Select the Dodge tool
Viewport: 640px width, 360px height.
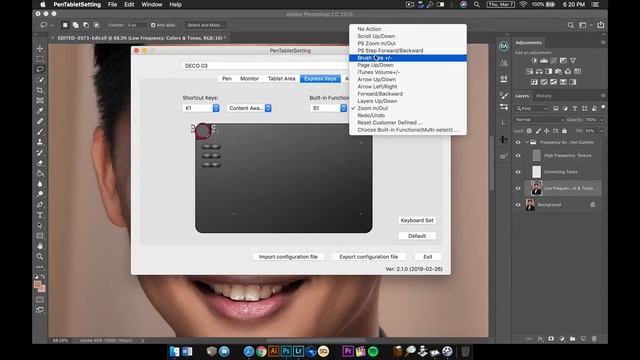[40, 194]
